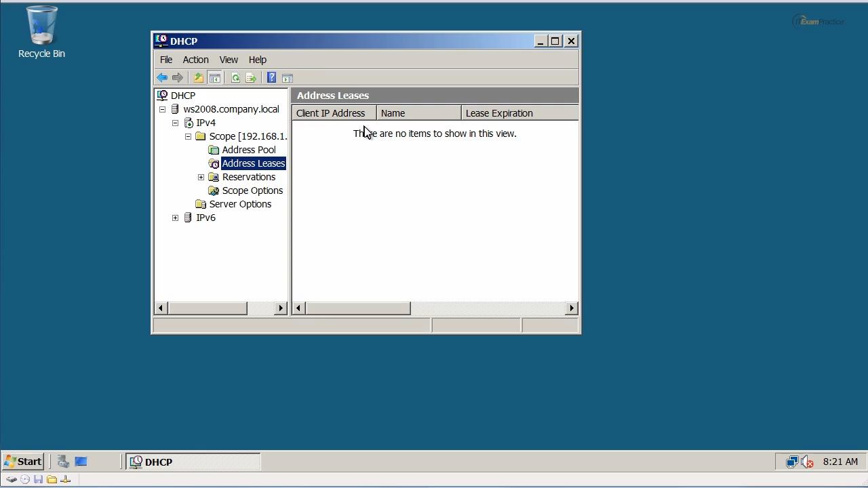Click the Scope folder icon
This screenshot has width=868, height=488.
click(x=201, y=136)
